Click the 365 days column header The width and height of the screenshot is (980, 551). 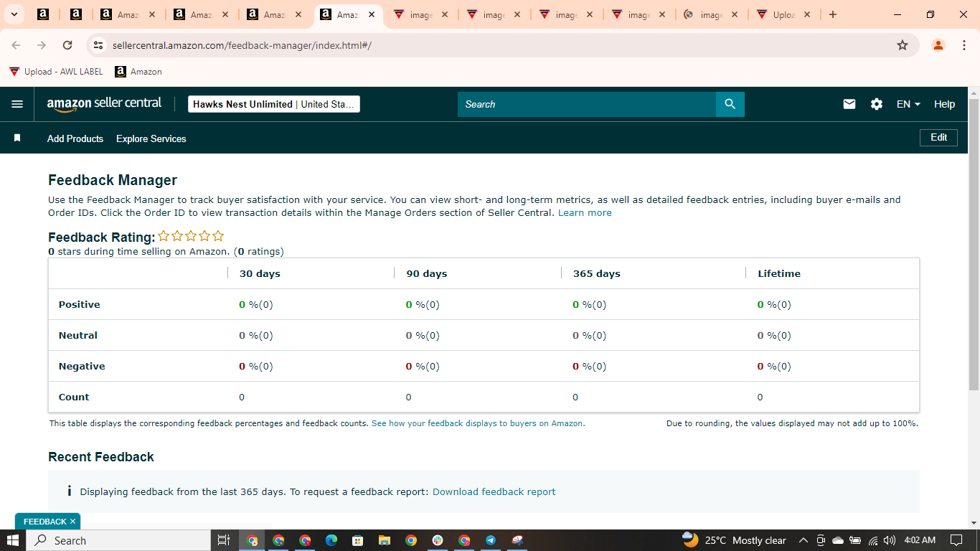pyautogui.click(x=597, y=273)
